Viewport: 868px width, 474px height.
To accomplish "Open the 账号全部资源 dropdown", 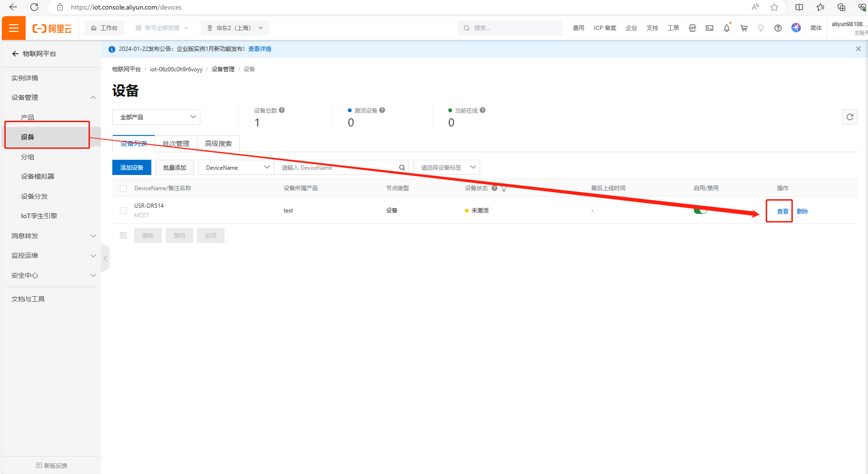I will (162, 28).
